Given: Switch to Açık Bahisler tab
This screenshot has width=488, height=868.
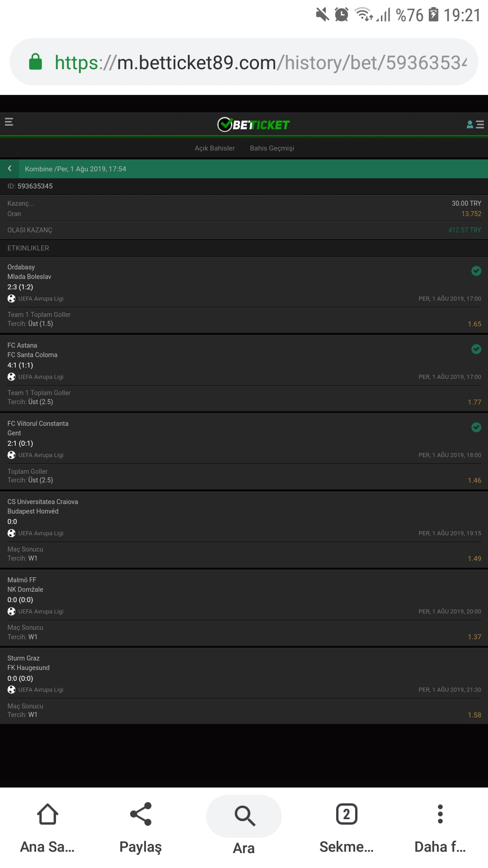Looking at the screenshot, I should click(215, 148).
